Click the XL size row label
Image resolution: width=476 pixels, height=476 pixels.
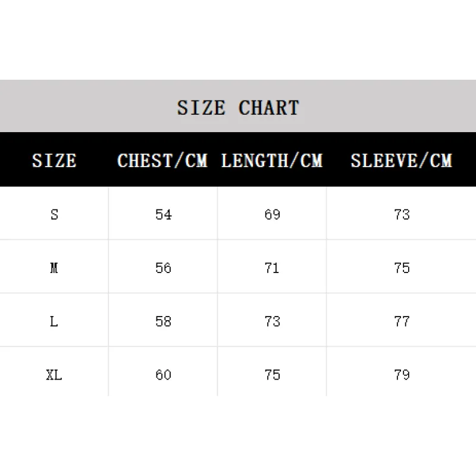[54, 375]
